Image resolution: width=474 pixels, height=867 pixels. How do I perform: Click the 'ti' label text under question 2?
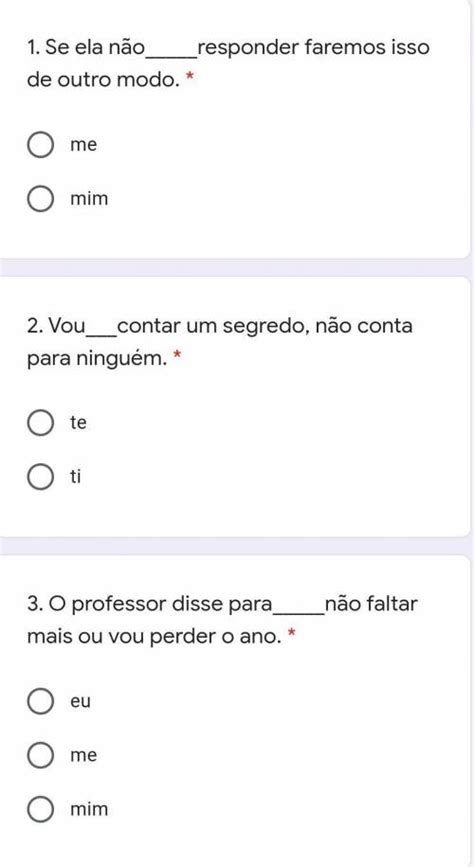[75, 477]
